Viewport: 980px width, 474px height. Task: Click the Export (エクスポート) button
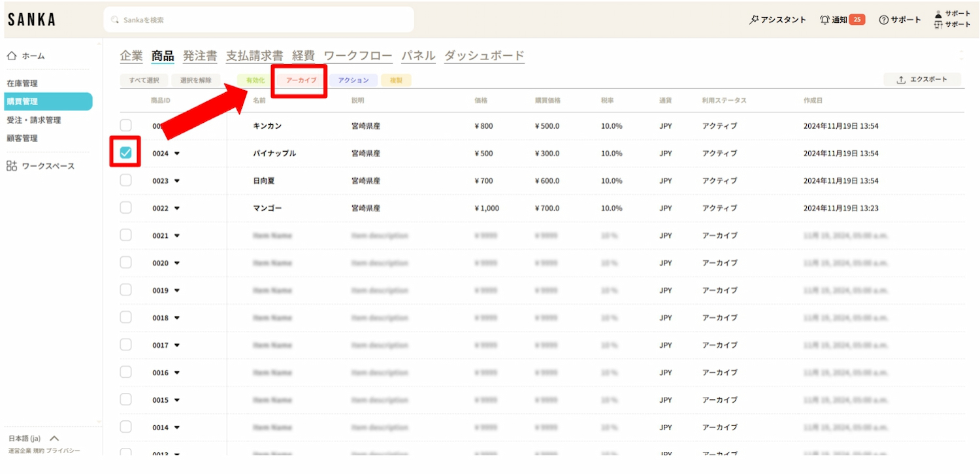pos(922,80)
